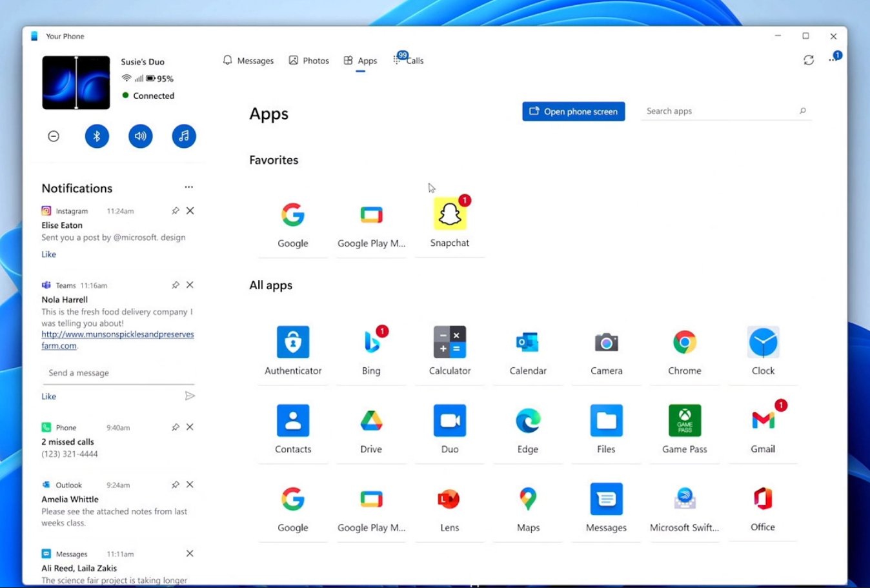This screenshot has height=588, width=870.
Task: Toggle Bluetooth on the phone
Action: [x=97, y=136]
